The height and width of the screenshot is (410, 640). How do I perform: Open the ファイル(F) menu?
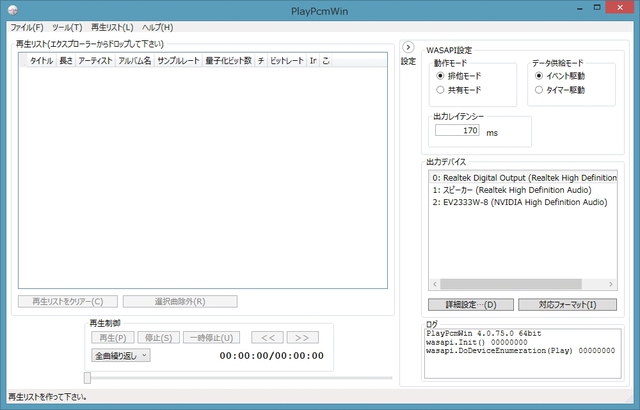click(27, 27)
